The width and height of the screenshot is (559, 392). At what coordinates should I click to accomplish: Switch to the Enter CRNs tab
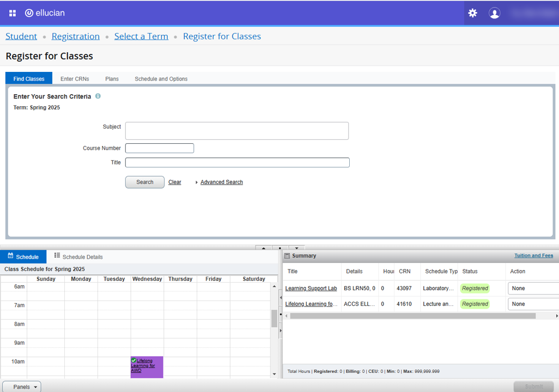pos(75,79)
